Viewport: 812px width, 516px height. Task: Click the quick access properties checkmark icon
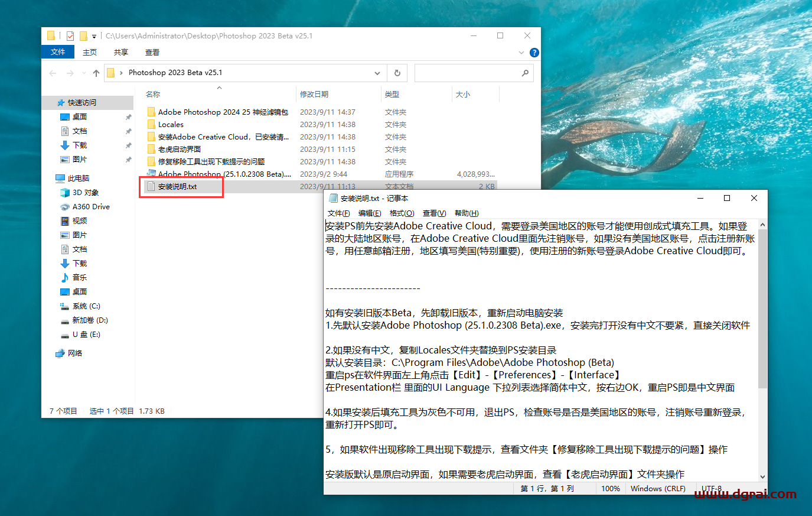pyautogui.click(x=70, y=36)
